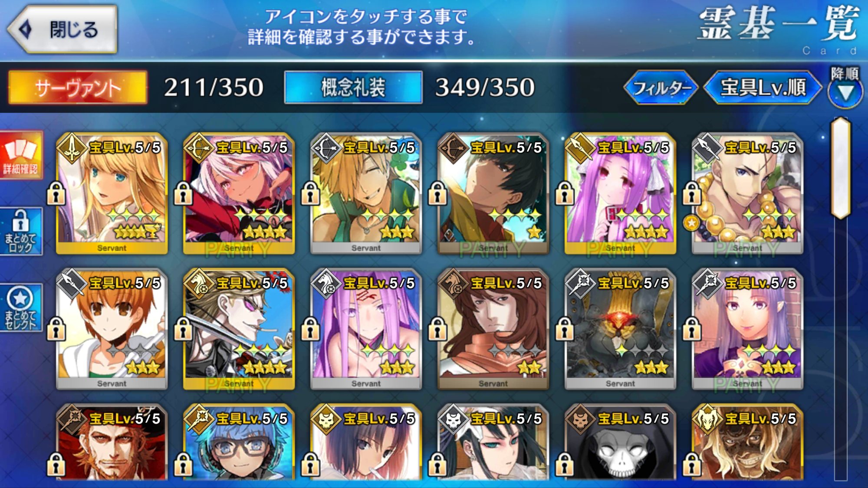
Task: Click the 閉じる close button
Action: coord(62,29)
